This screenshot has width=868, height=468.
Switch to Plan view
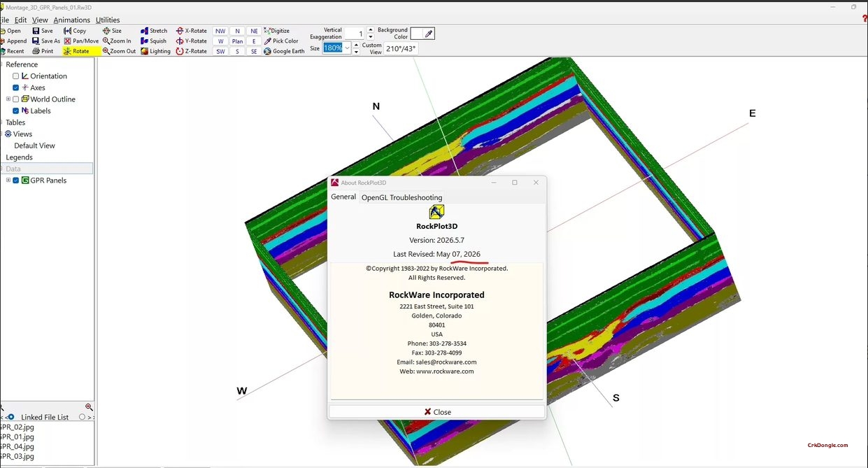pyautogui.click(x=237, y=41)
